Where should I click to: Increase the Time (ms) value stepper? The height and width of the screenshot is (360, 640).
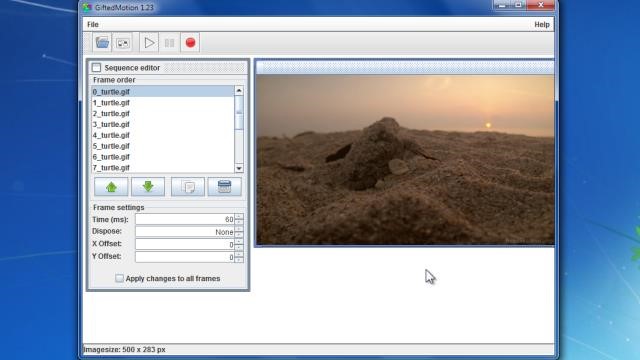239,217
